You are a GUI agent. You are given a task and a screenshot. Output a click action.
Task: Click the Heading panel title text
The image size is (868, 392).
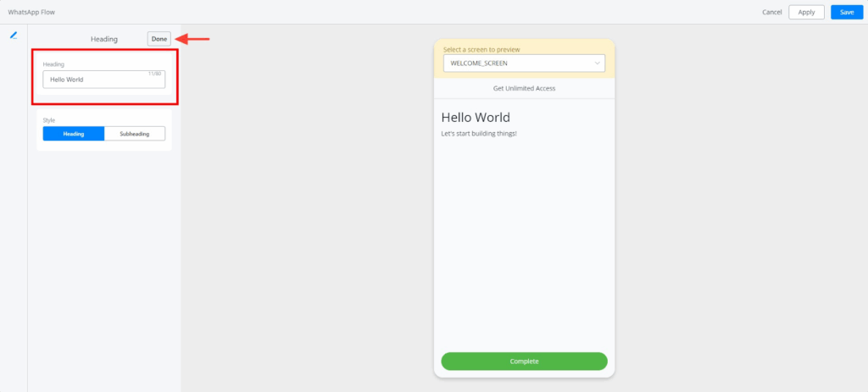104,39
